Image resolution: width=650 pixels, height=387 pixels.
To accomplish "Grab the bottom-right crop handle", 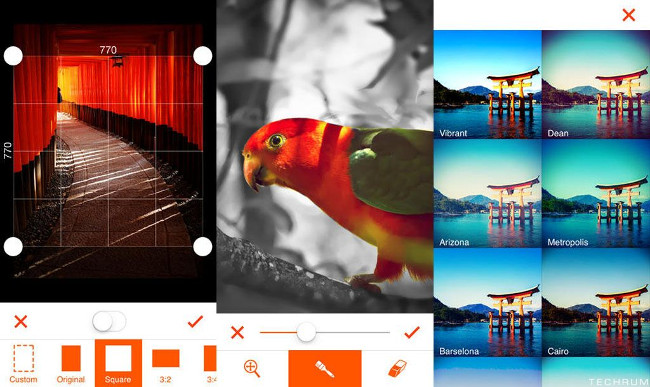I will click(x=203, y=247).
